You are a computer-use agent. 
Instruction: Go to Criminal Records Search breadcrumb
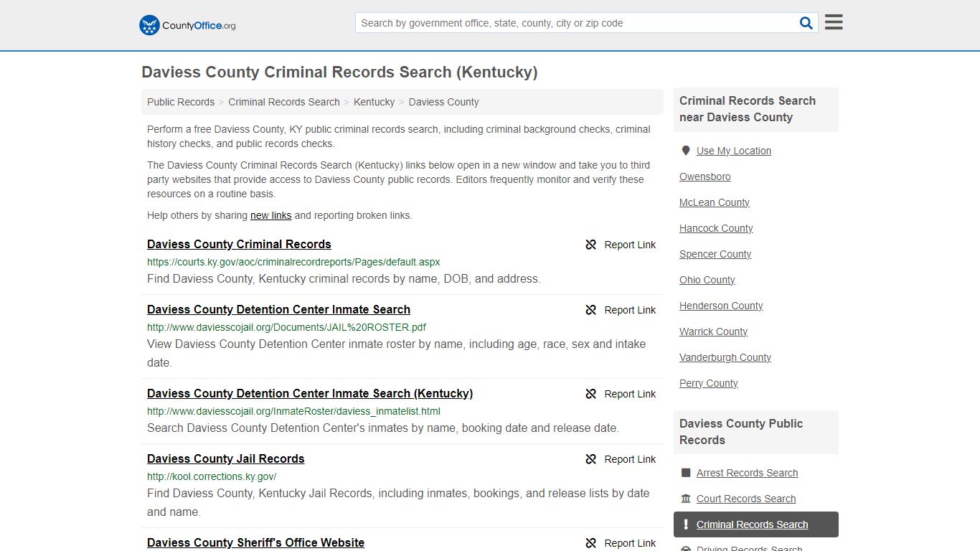[284, 102]
